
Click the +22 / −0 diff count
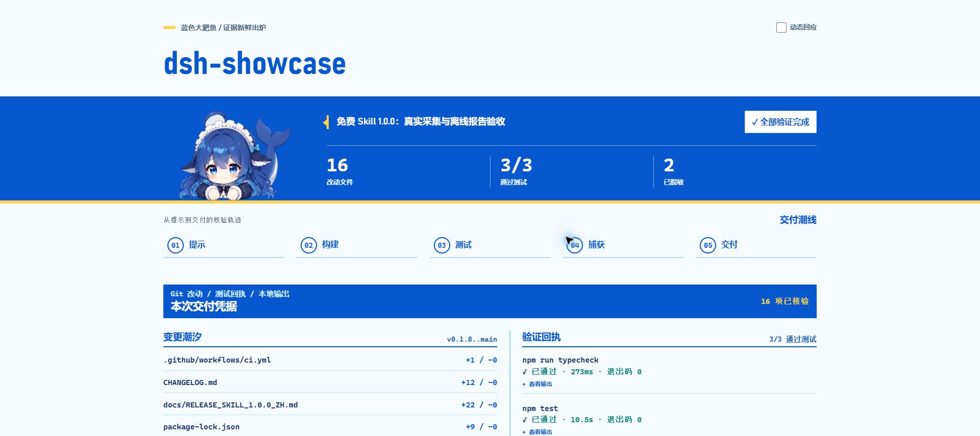pos(479,405)
